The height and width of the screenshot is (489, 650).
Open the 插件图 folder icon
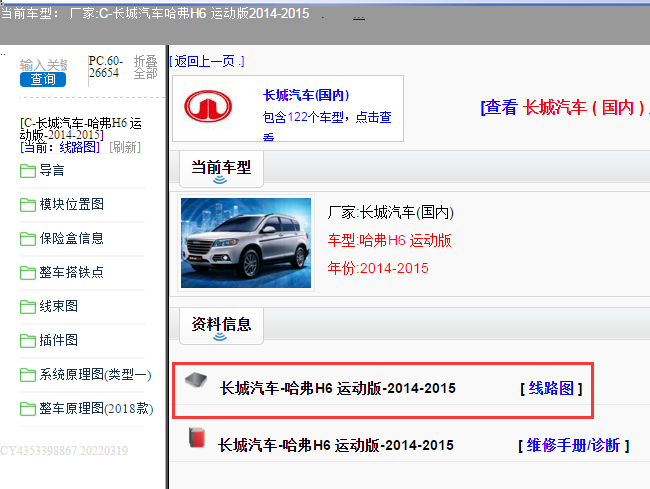pyautogui.click(x=28, y=341)
